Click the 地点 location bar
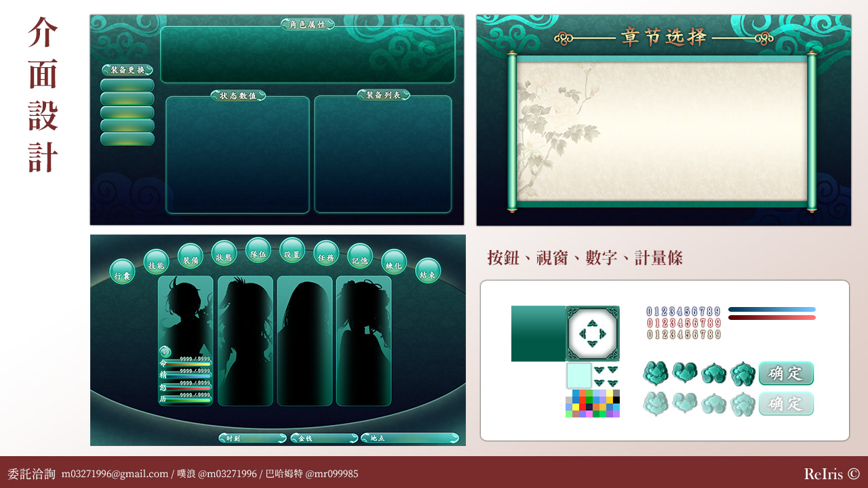This screenshot has width=868, height=488. 410,439
